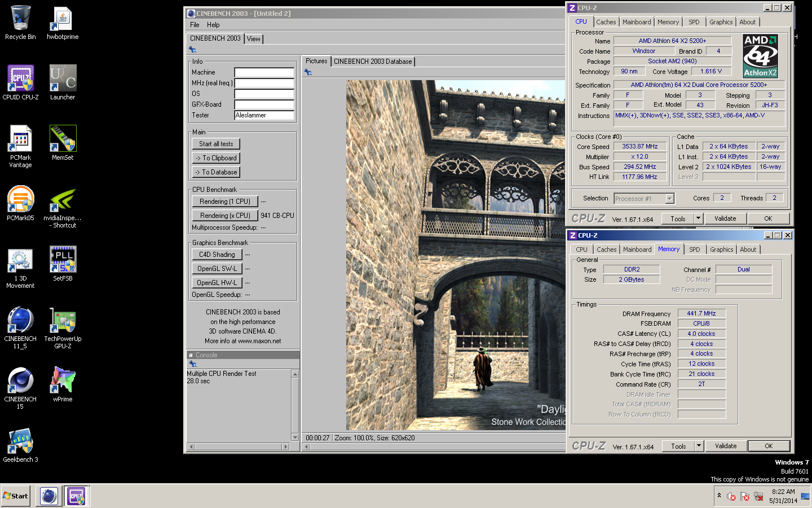Open the Mainboard tab in top CPU-Z window

pyautogui.click(x=637, y=22)
